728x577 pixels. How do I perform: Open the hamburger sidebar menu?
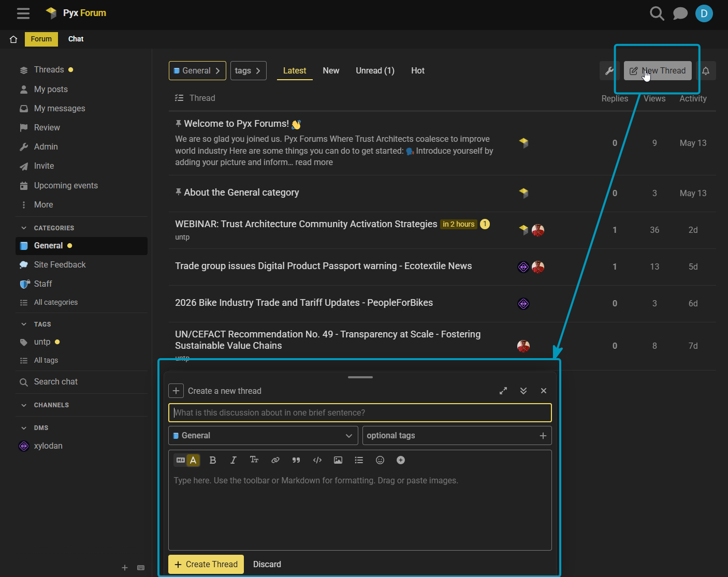(23, 13)
